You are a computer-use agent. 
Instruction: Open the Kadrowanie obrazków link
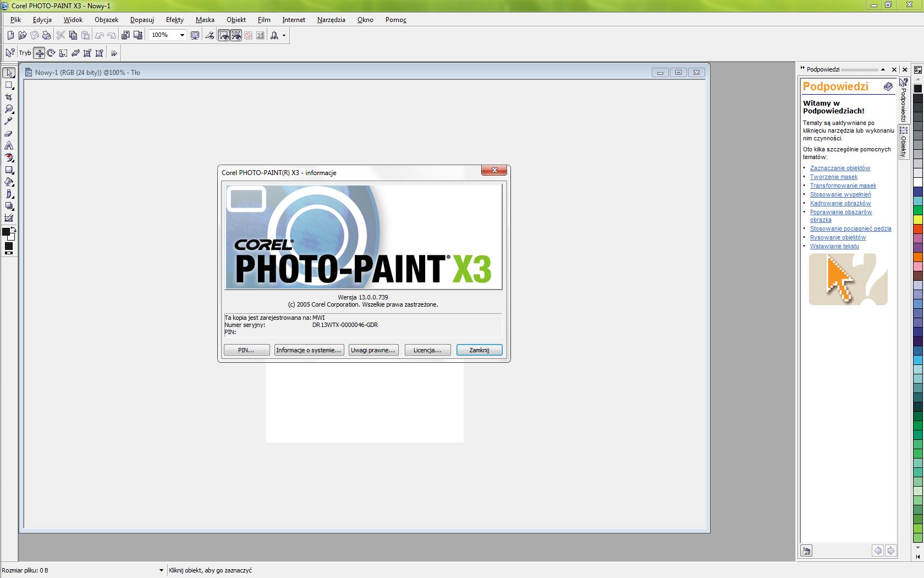coord(840,203)
